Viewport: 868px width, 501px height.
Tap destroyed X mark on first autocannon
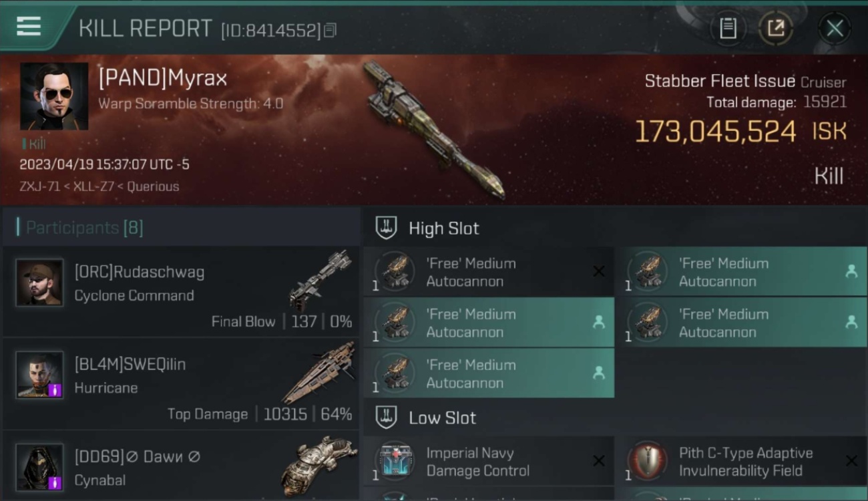[x=598, y=271]
